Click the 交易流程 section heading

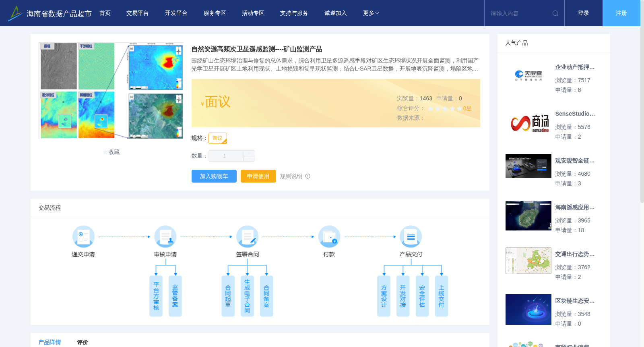(x=50, y=208)
